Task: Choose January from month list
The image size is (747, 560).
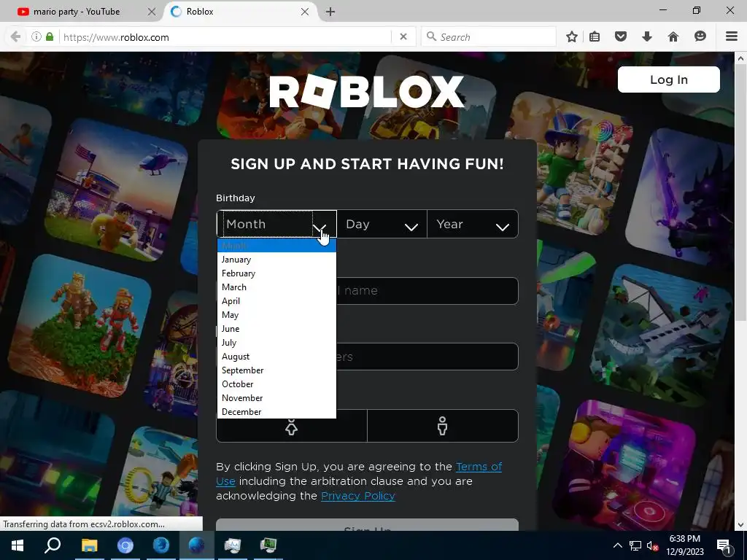Action: click(x=276, y=260)
